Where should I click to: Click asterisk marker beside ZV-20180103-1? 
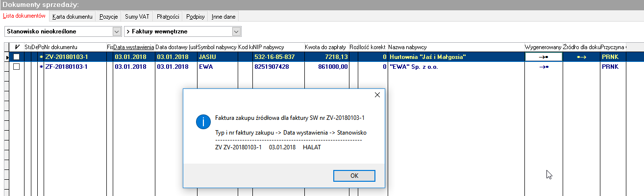point(41,57)
